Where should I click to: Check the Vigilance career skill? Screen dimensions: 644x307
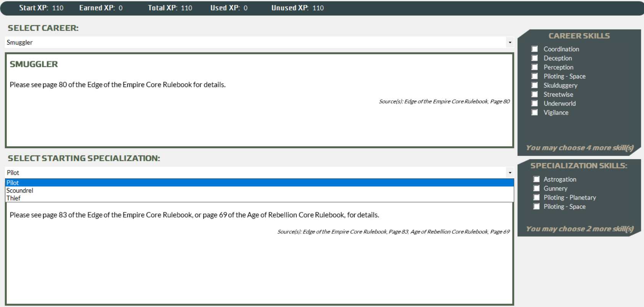pos(535,112)
